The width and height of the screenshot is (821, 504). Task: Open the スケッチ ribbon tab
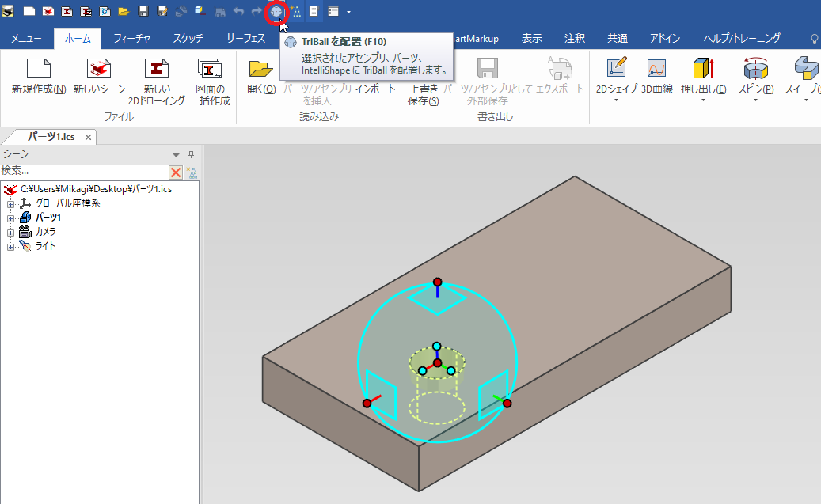188,38
